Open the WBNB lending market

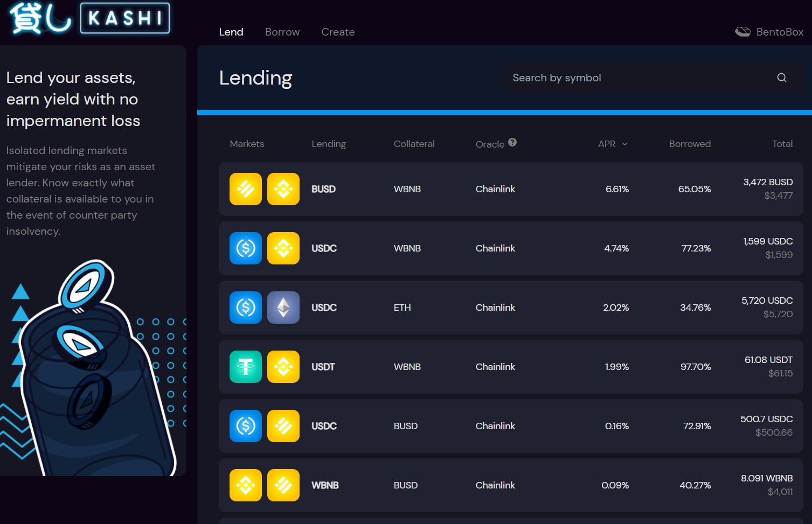pyautogui.click(x=511, y=485)
